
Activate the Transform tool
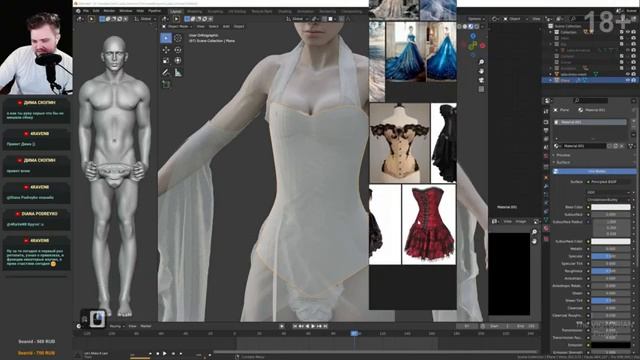coord(178,61)
